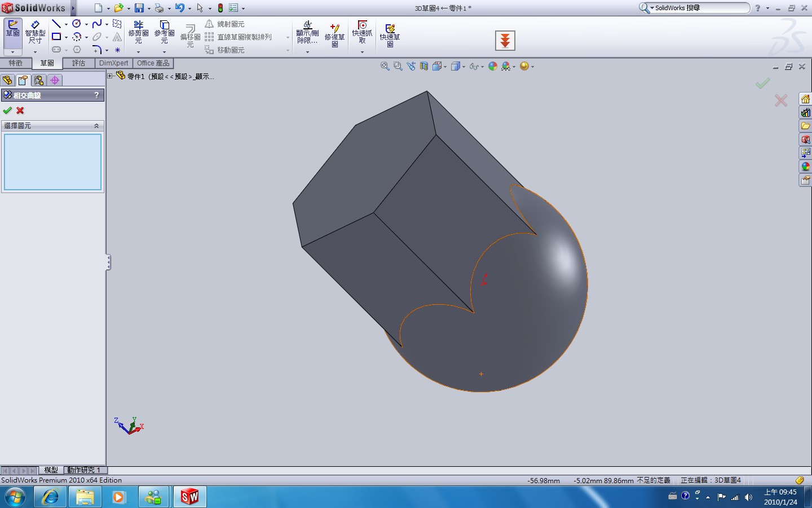The height and width of the screenshot is (508, 812).
Task: Open the ConfigurationManager tab
Action: [x=39, y=80]
